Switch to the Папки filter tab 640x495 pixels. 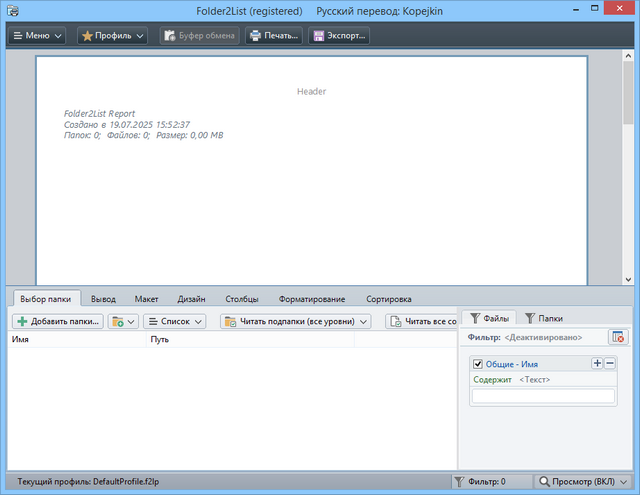[x=544, y=318]
